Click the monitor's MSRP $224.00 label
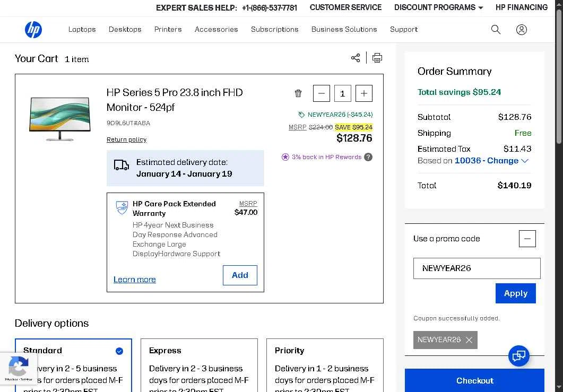Viewport: 563px width, 392px height. coord(310,127)
